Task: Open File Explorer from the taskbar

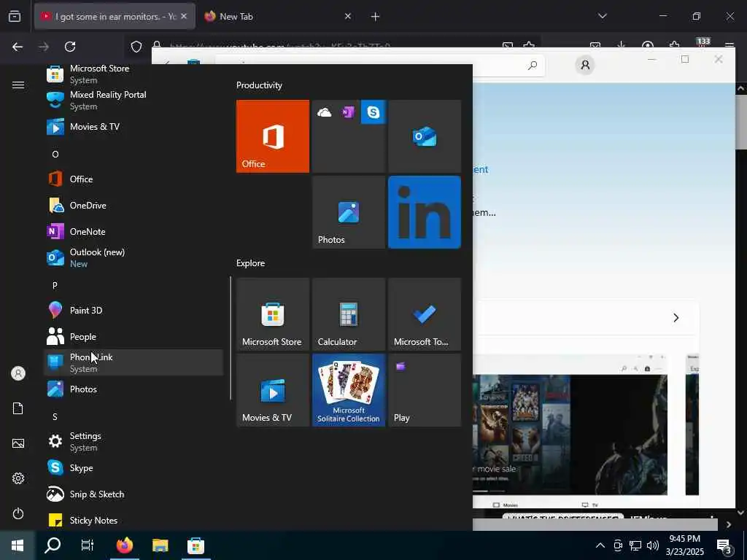Action: [160, 545]
